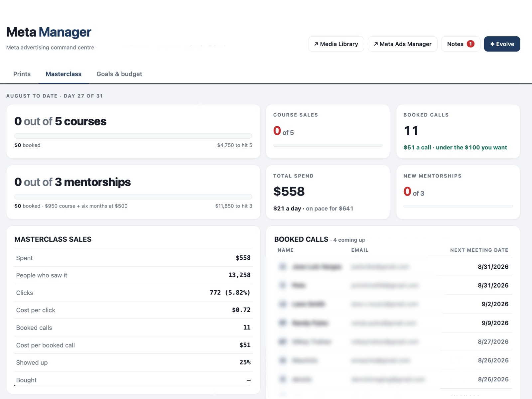Click the Spent row value $558

(243, 258)
